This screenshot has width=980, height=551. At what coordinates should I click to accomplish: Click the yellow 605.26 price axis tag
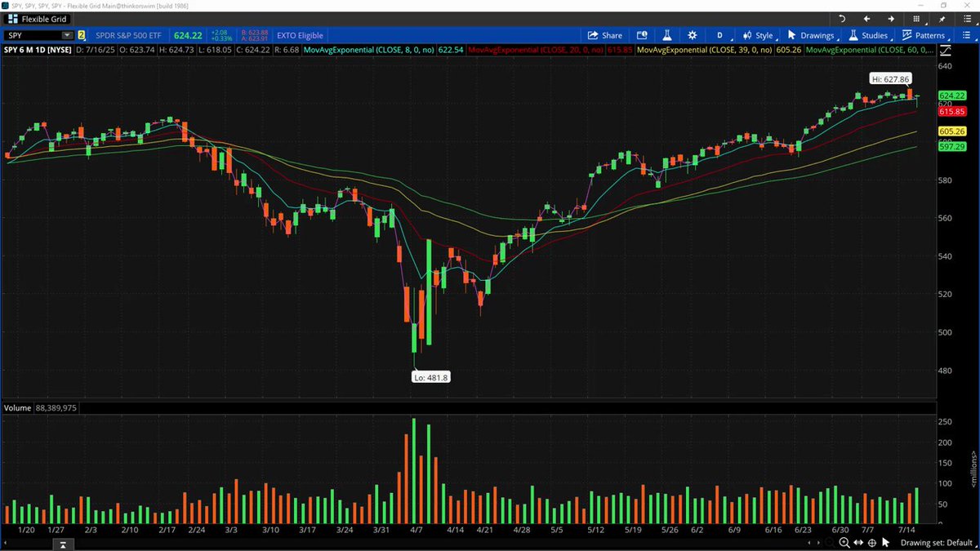click(x=952, y=131)
